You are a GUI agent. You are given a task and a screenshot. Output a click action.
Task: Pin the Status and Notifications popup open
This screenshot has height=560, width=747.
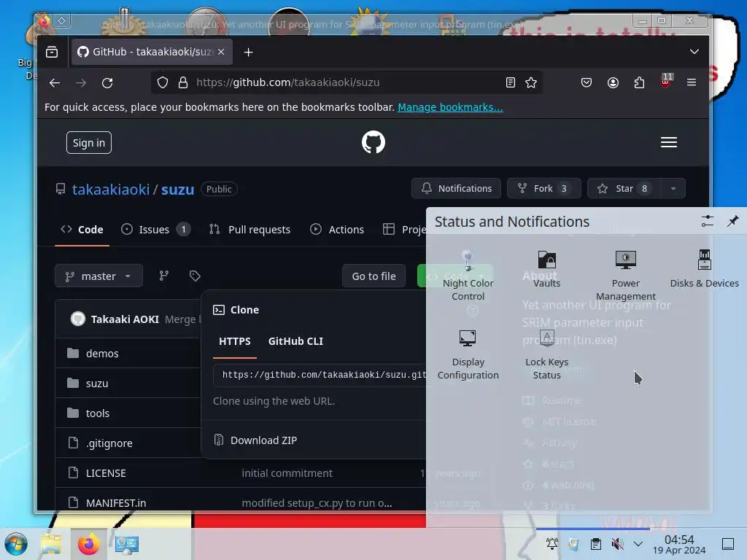click(732, 221)
